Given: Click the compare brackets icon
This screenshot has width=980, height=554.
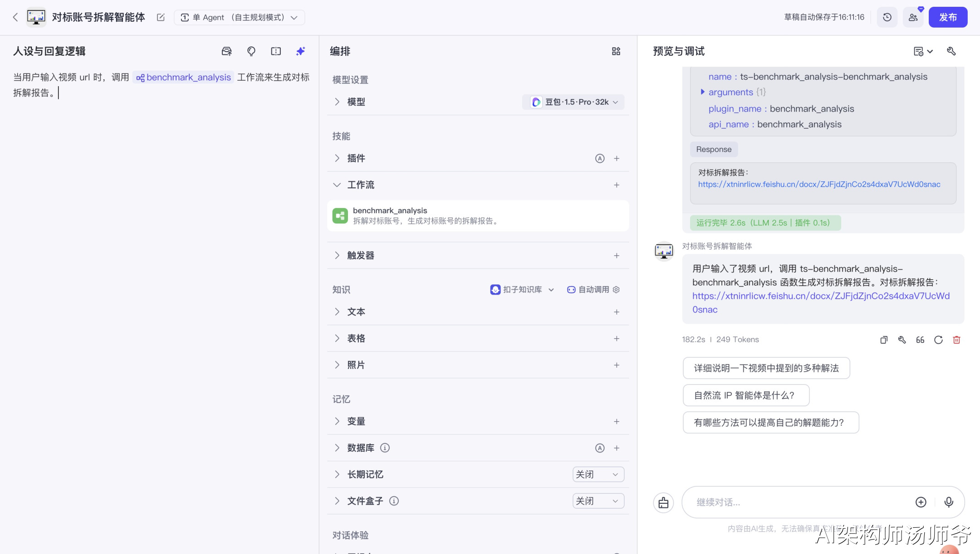Looking at the screenshot, I should (276, 51).
